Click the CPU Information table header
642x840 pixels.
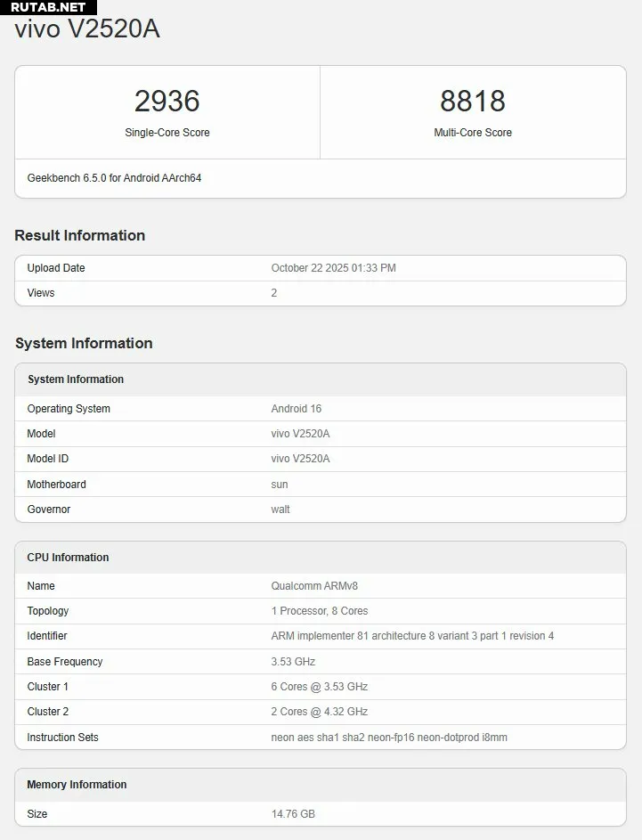(68, 558)
